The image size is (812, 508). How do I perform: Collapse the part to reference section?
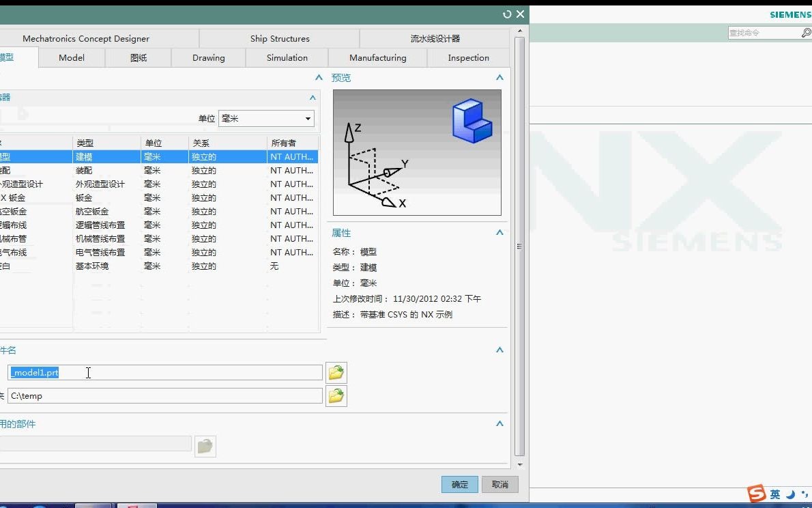point(499,423)
